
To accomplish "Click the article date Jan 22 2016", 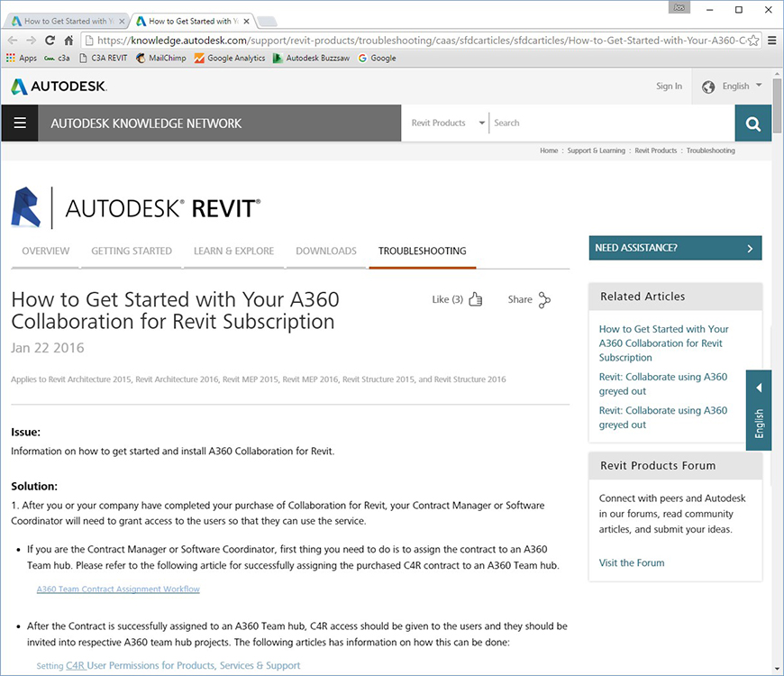I will click(x=48, y=348).
